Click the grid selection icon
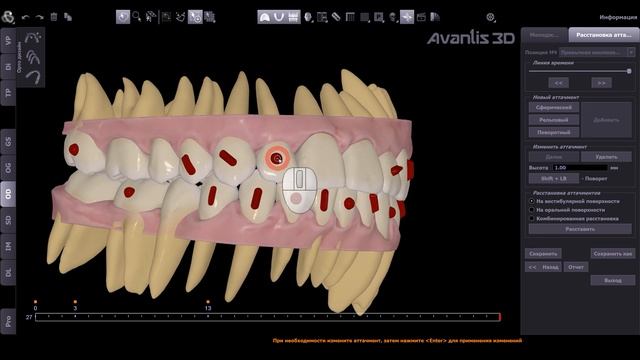Viewport: 640px width, 360px height. [210, 17]
